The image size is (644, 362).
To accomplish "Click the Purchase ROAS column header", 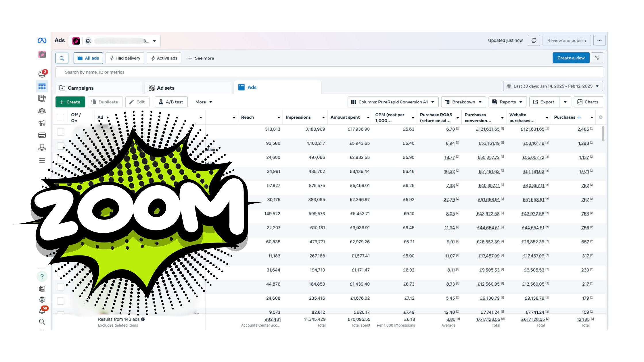I will (x=436, y=118).
